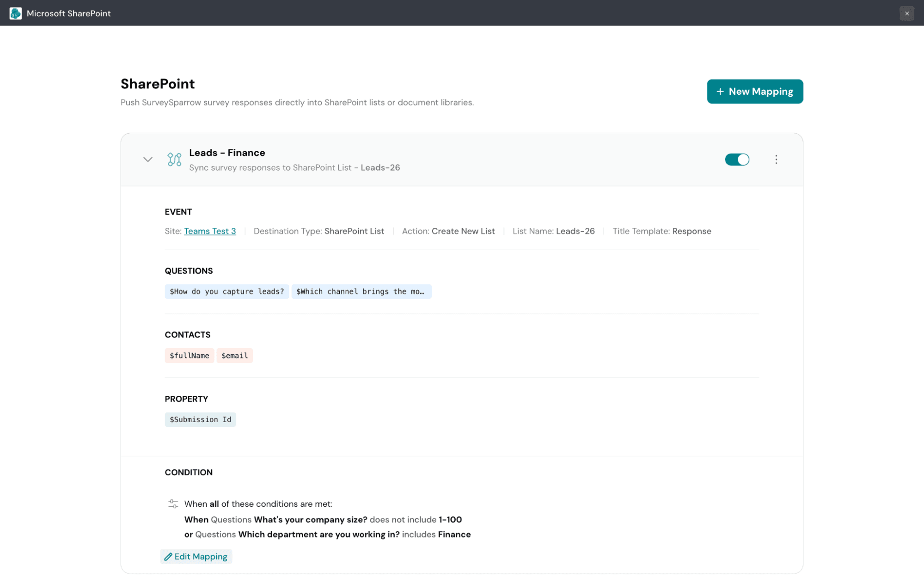Image resolution: width=924 pixels, height=578 pixels.
Task: Create a New Mapping
Action: click(755, 92)
